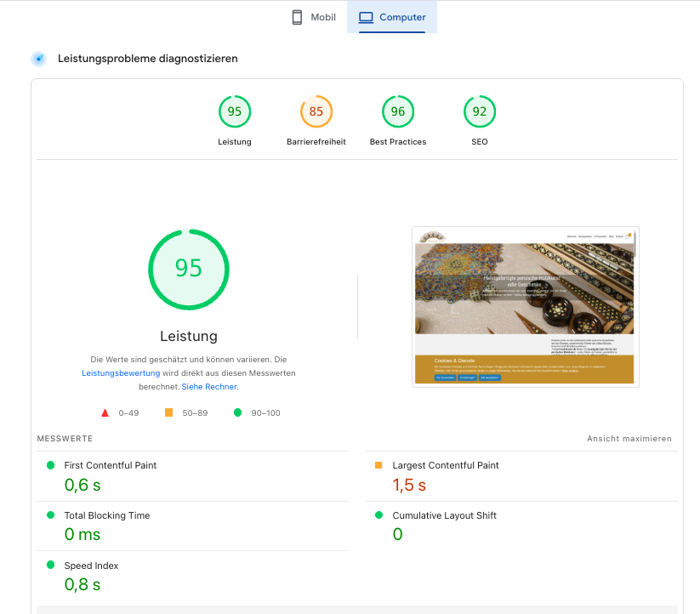Click the website screenshot thumbnail
The image size is (700, 614).
(525, 307)
